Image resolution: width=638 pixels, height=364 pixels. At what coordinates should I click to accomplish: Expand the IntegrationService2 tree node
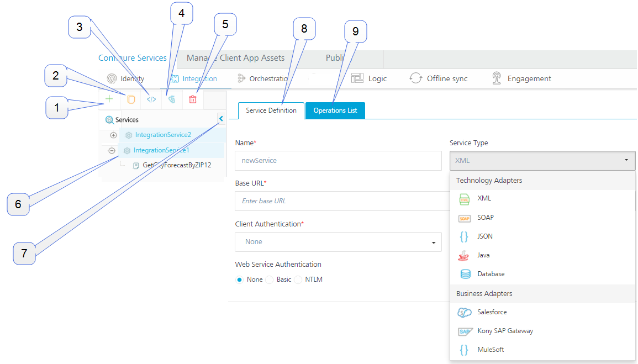coord(113,135)
